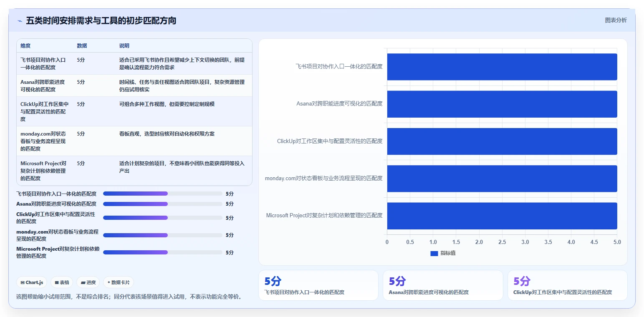
Task: Click the 1.5 tick on the chart x-axis
Action: (456, 242)
